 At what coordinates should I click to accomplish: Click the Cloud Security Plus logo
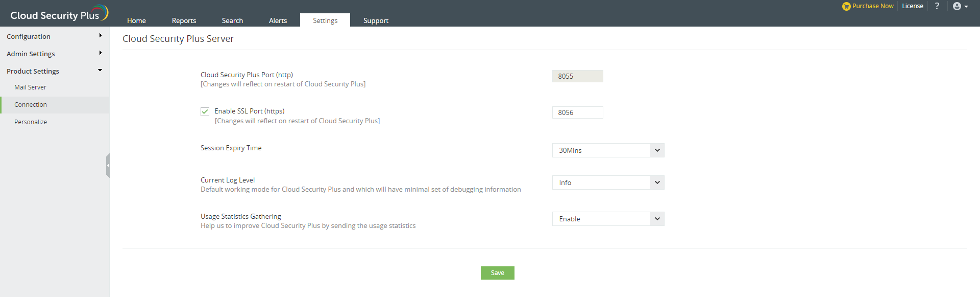point(59,14)
